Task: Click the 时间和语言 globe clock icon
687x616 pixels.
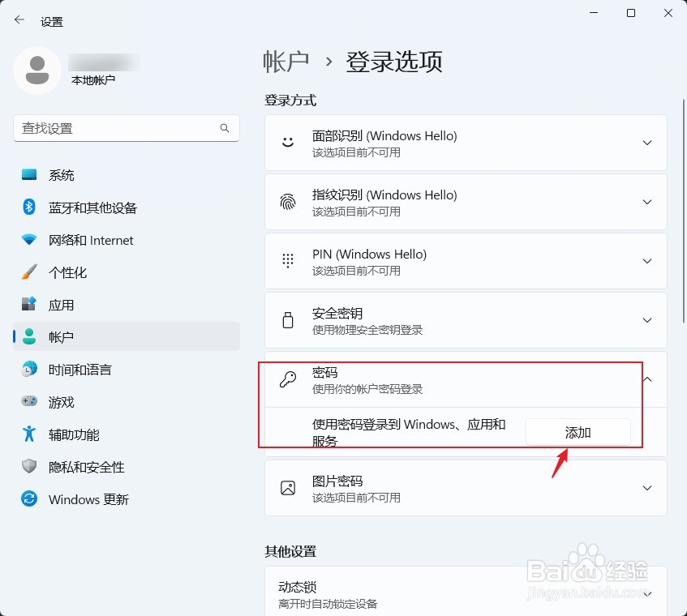Action: [29, 369]
